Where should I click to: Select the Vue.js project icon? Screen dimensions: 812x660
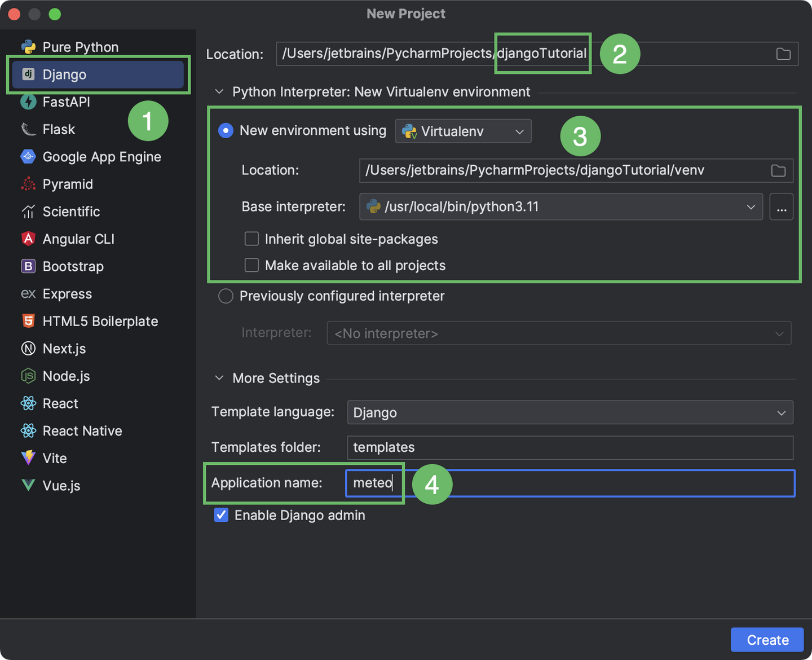[28, 485]
